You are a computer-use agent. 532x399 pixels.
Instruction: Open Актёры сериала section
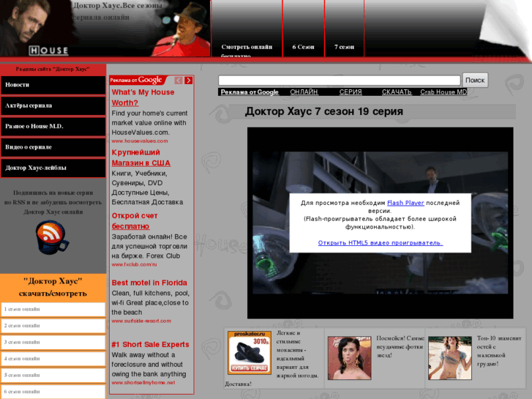53,105
